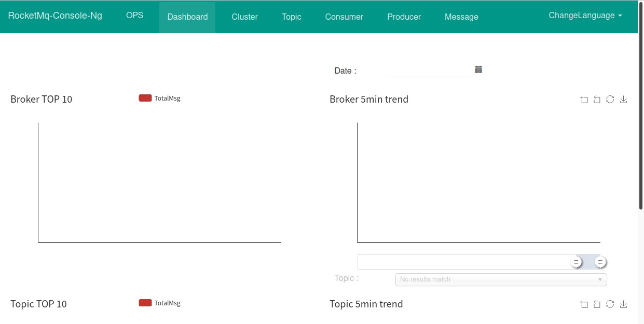Focus the Date input field

(428, 71)
